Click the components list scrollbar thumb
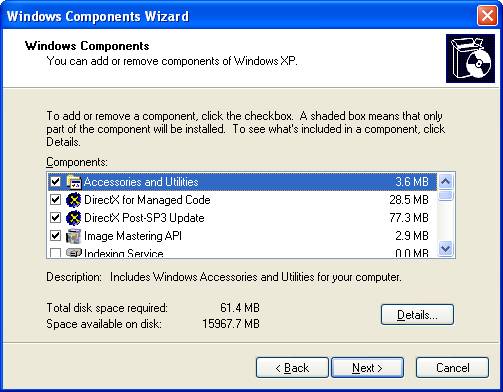This screenshot has height=392, width=503. click(x=446, y=195)
